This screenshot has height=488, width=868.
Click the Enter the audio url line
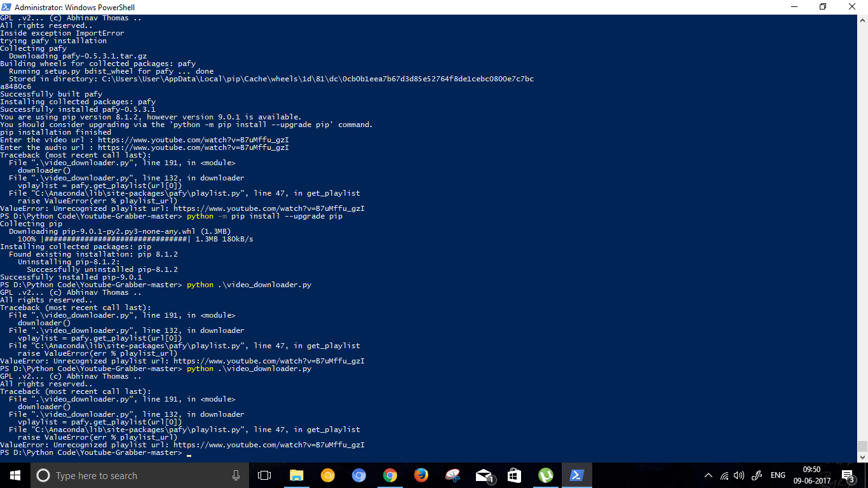[144, 147]
